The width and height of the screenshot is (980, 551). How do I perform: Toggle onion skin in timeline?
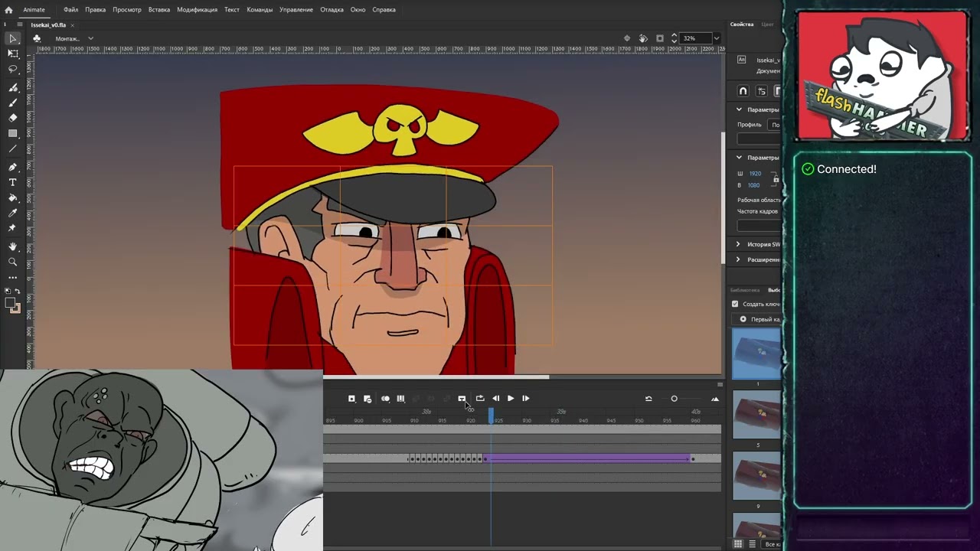point(385,399)
